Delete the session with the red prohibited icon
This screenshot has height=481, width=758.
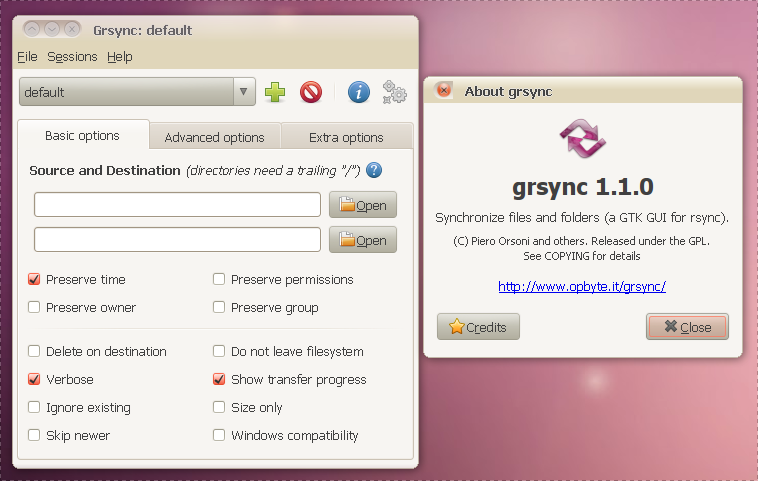[x=310, y=92]
